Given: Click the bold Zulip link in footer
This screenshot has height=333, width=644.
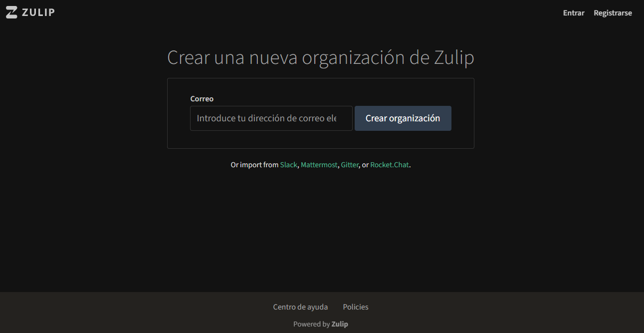Looking at the screenshot, I should pos(340,324).
